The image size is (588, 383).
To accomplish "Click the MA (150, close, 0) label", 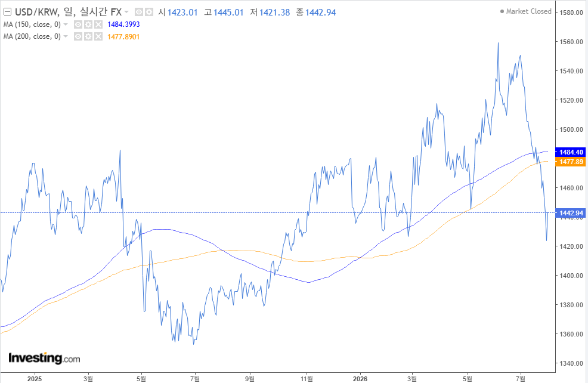I will [x=32, y=25].
